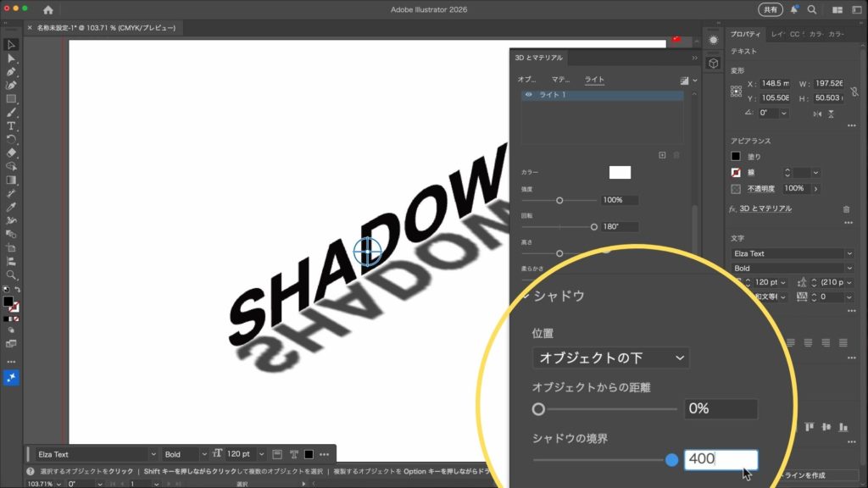The height and width of the screenshot is (488, 868).
Task: Switch to the プロパティ tab
Action: 746,35
